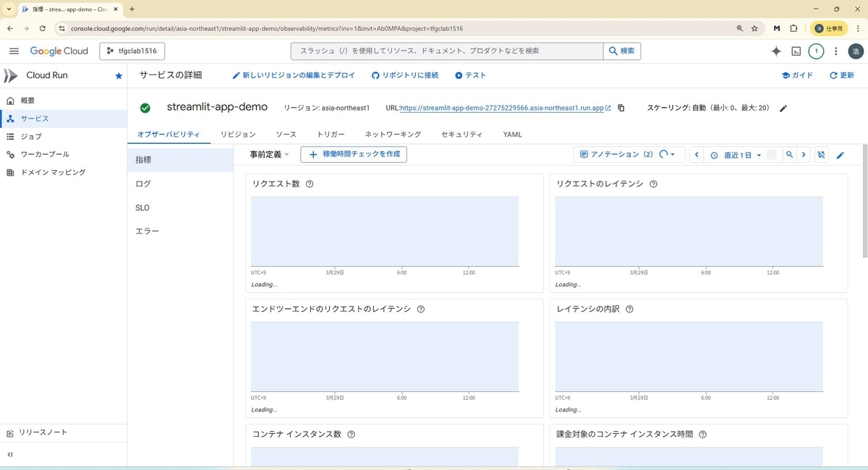The width and height of the screenshot is (868, 470).
Task: Bookmark page with the star icon
Action: [x=754, y=28]
